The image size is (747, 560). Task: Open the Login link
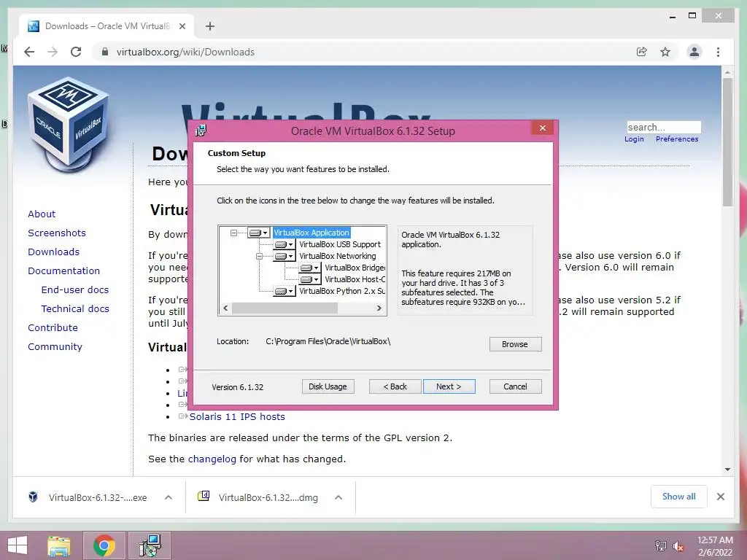coord(634,139)
